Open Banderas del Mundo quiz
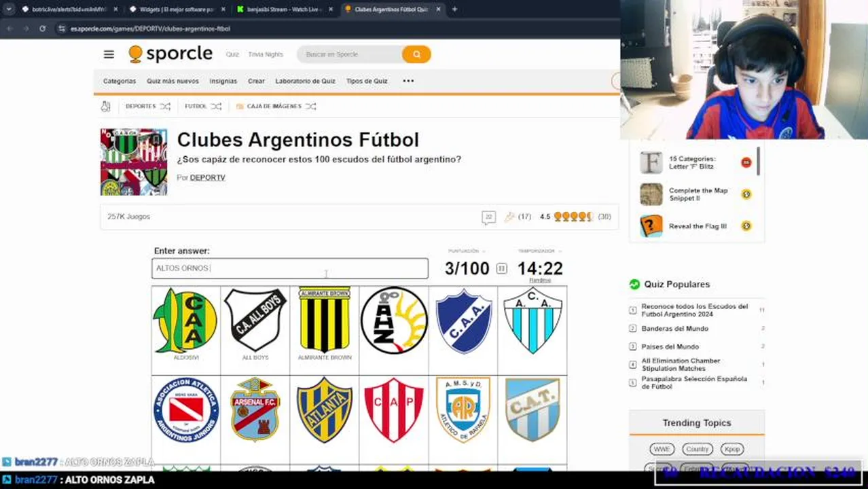The image size is (868, 489). 674,329
